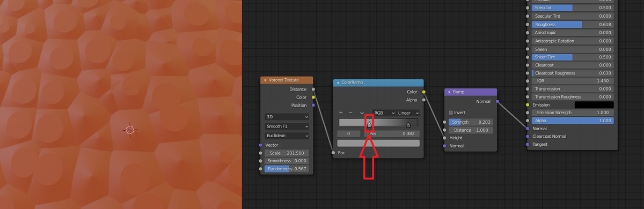The height and width of the screenshot is (209, 644).
Task: Collapse the Bump node
Action: point(449,92)
